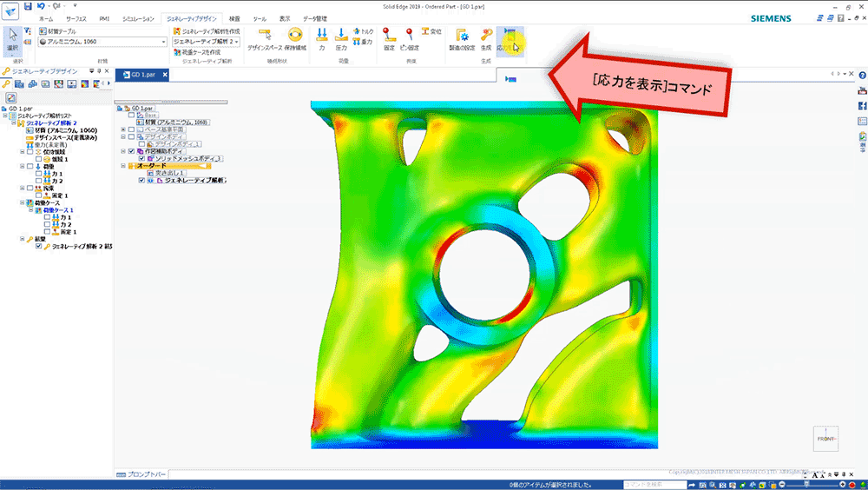Collapse the 結果 tree node
Screen dimensions: 868x490
point(23,239)
